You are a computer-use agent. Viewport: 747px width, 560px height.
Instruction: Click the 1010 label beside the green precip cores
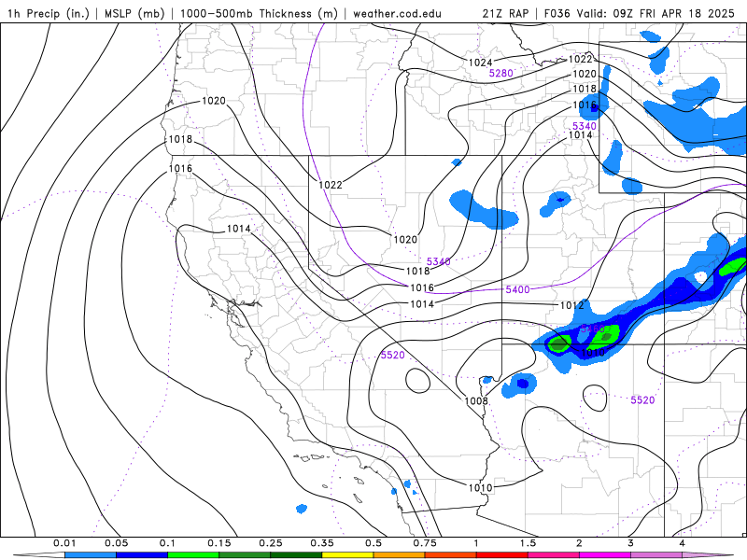[593, 353]
